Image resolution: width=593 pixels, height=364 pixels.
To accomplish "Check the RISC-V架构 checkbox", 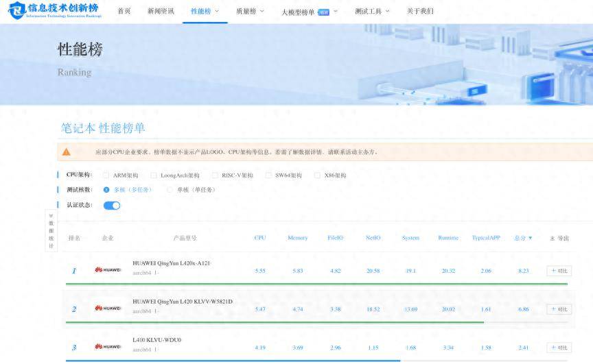I will (x=215, y=175).
